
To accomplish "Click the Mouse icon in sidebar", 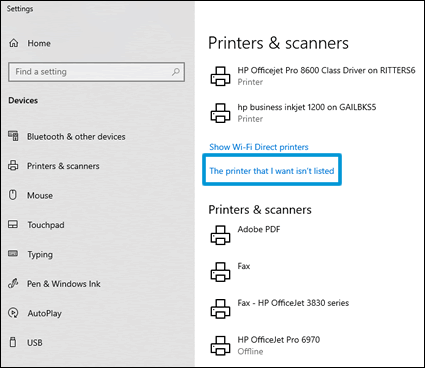I will (x=13, y=195).
